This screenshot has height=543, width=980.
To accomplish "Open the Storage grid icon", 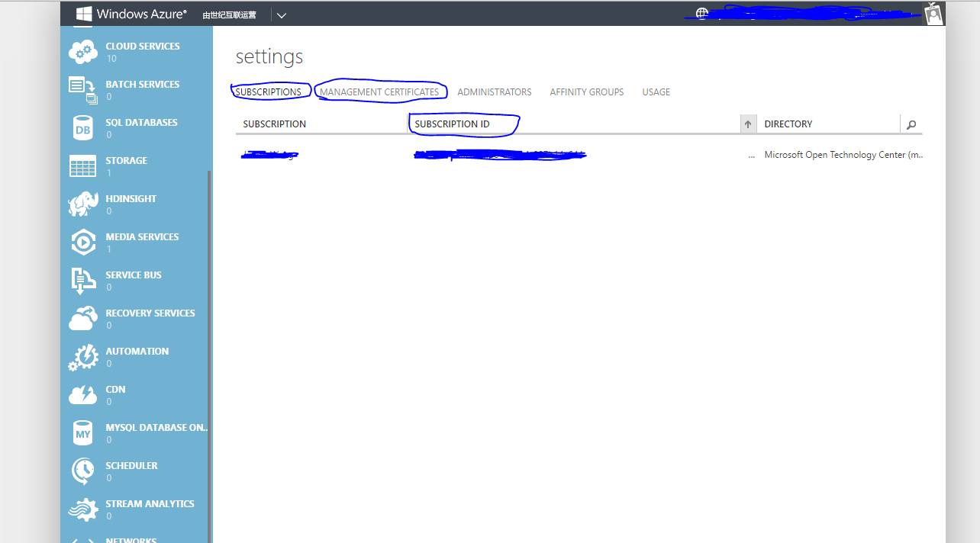I will point(83,166).
